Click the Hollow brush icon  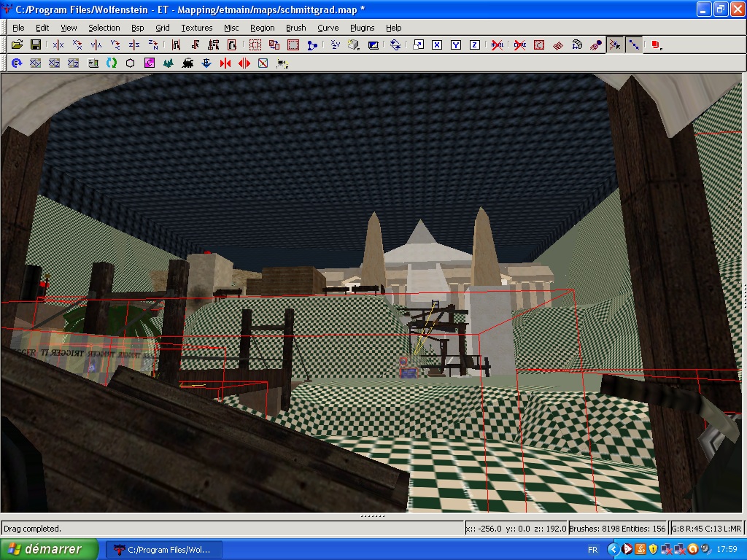coord(293,44)
